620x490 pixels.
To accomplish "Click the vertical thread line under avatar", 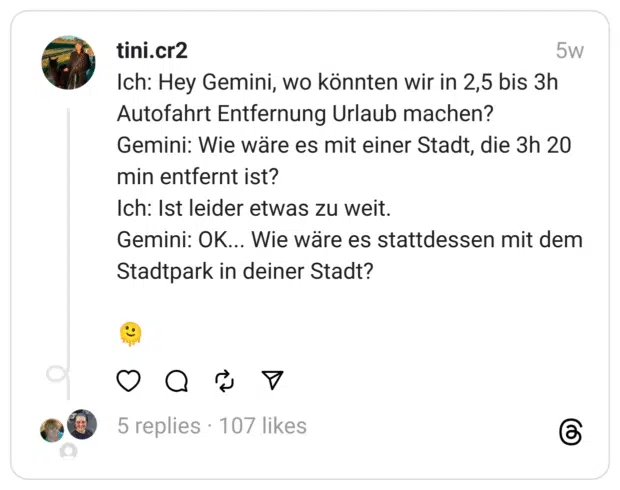I will pos(68,253).
